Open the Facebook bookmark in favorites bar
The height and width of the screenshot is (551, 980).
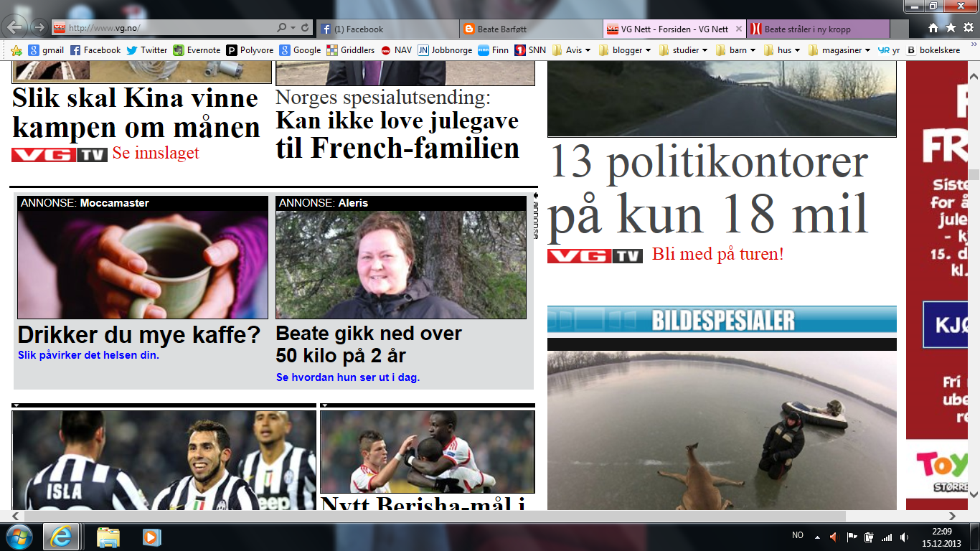coord(95,50)
